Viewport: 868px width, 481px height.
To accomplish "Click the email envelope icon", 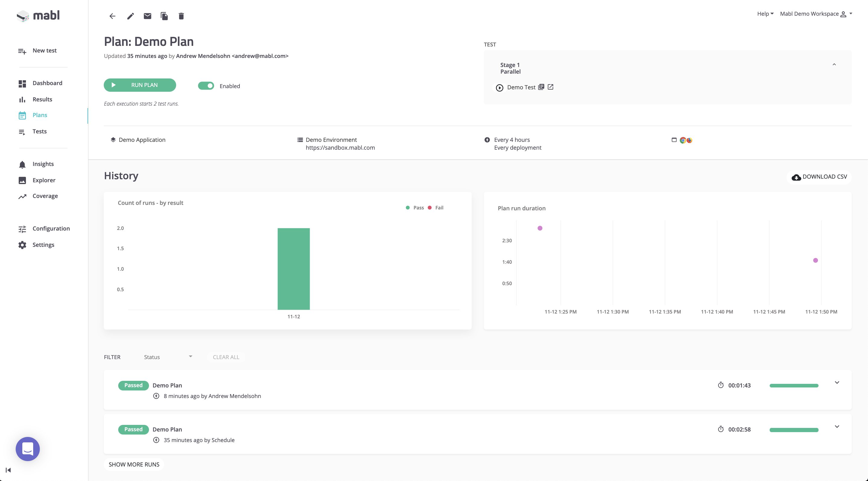I will [x=147, y=16].
